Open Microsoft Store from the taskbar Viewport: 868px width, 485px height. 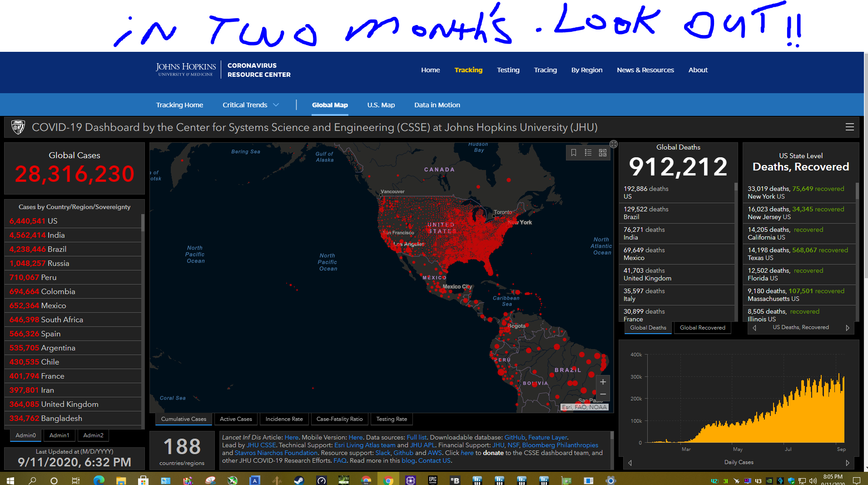[143, 480]
